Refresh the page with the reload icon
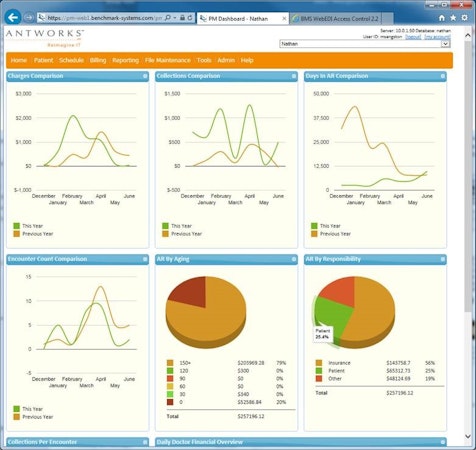 [190, 18]
